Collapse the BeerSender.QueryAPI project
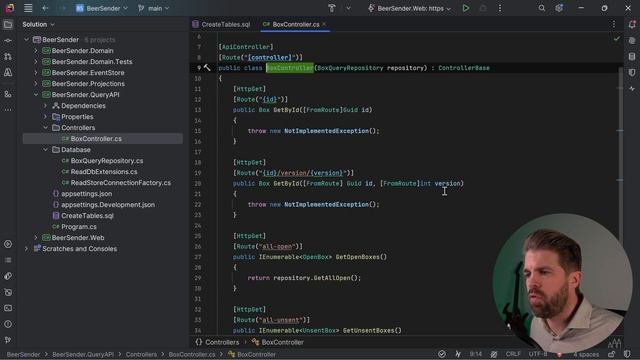The height and width of the screenshot is (360, 640). pos(36,95)
